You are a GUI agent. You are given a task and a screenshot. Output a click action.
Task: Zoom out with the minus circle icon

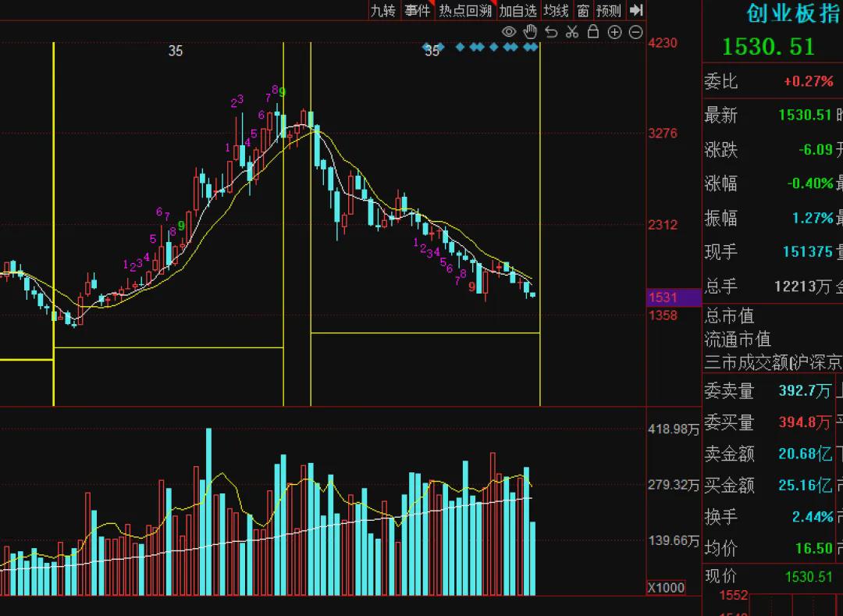(635, 32)
